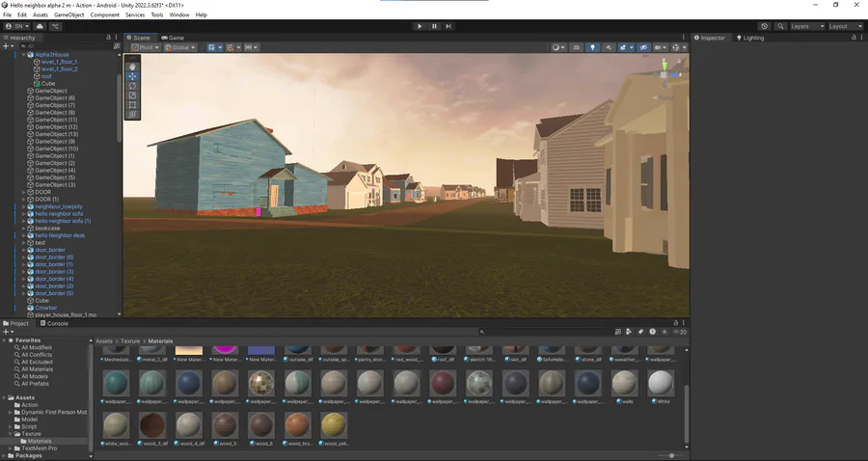Viewport: 868px width, 461px height.
Task: Click Assets in the breadcrumb path
Action: click(104, 341)
